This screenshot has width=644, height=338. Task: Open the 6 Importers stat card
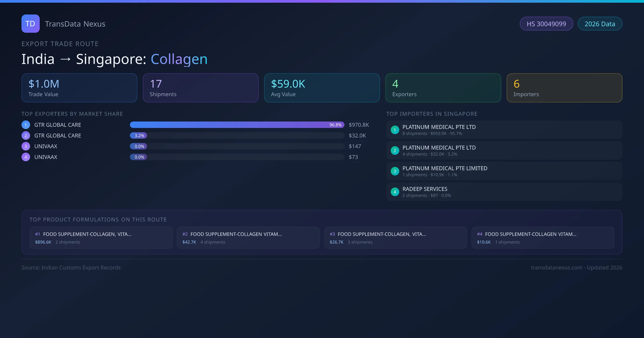[x=564, y=88]
